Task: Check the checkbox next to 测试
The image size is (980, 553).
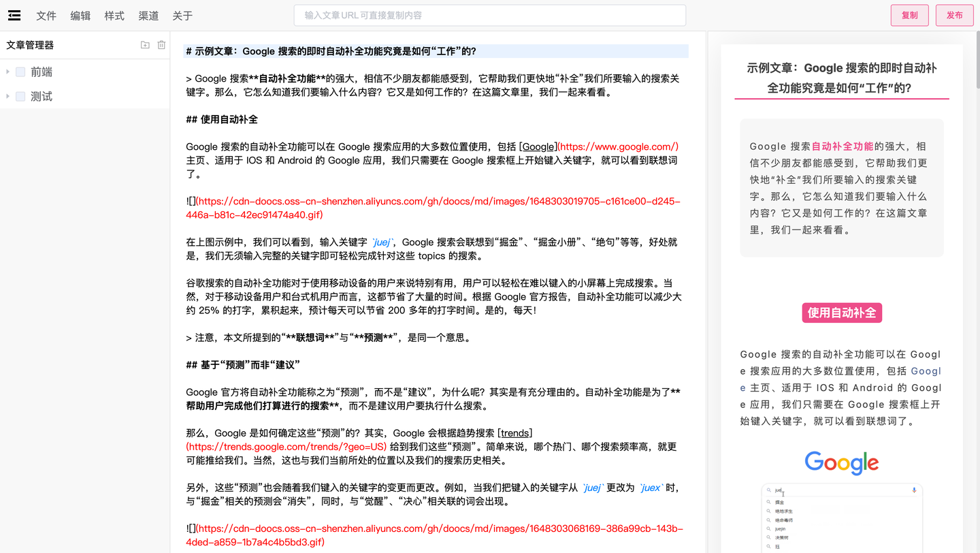Action: 20,97
